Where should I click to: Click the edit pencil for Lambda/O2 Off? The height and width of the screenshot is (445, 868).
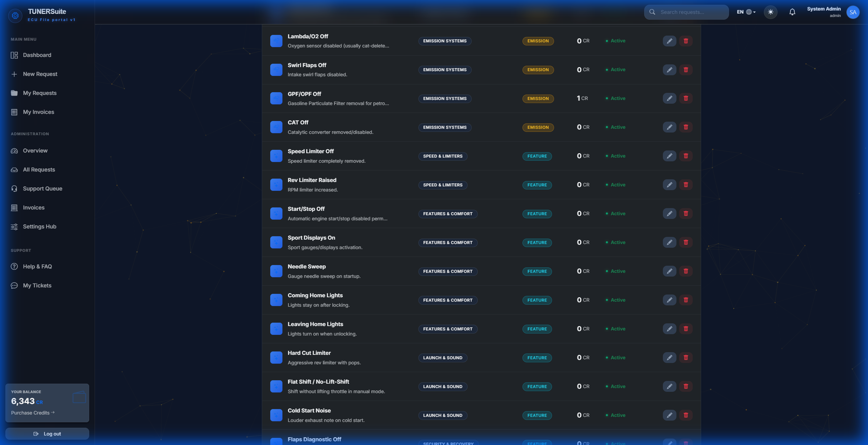pos(669,41)
